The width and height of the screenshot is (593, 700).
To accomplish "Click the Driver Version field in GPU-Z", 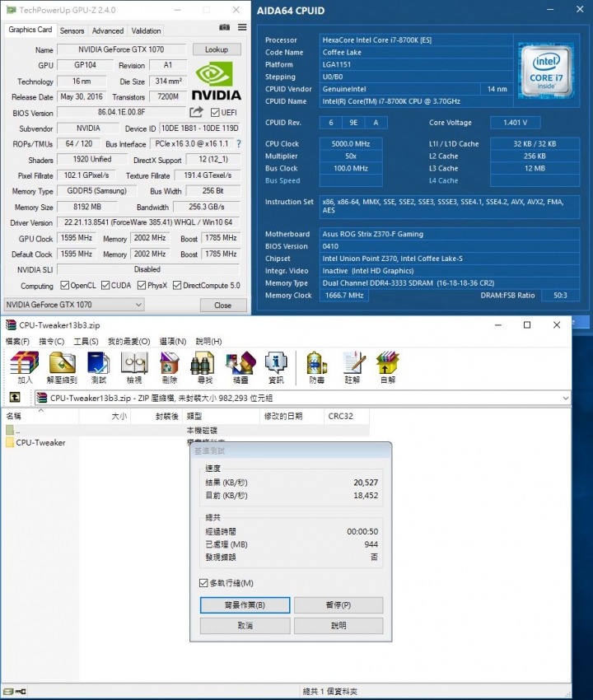I will 148,222.
